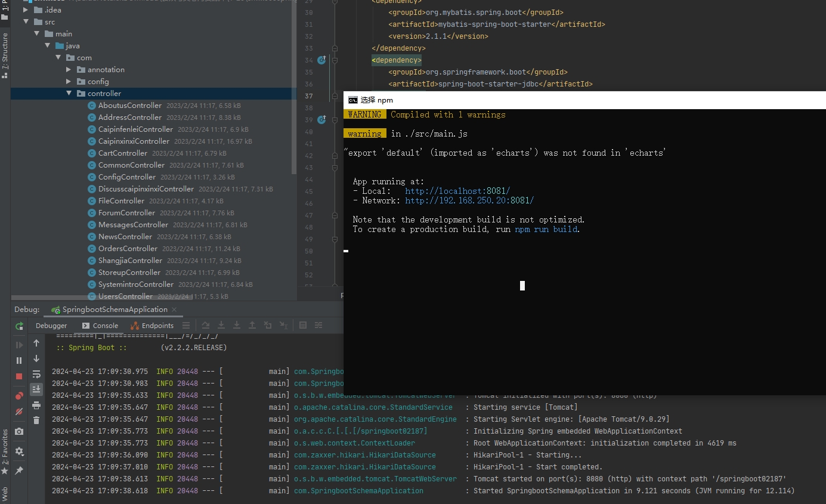Rerun SpringbootSchemaApplication with the green rerun icon

[19, 326]
